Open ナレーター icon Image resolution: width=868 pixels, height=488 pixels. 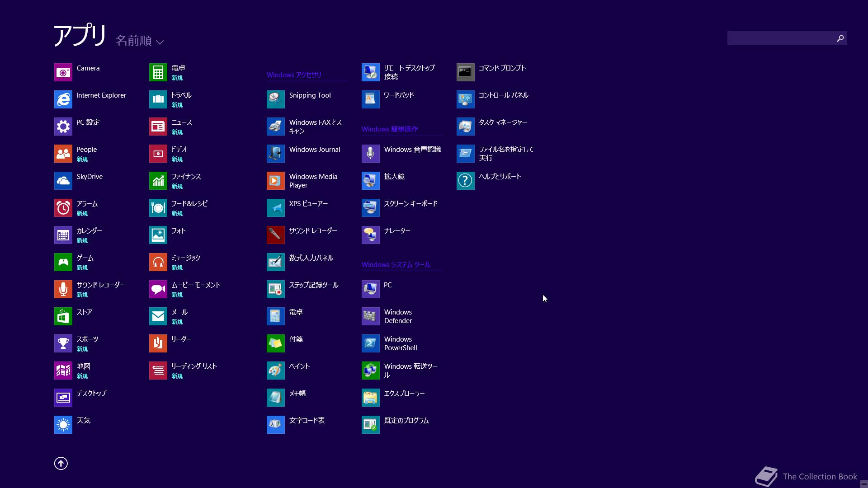tap(371, 235)
